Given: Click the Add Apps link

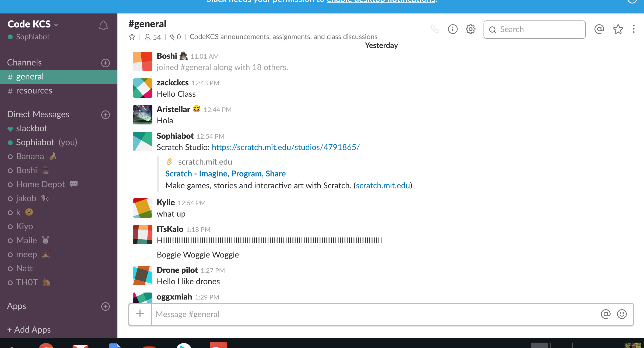Looking at the screenshot, I should click(x=29, y=330).
